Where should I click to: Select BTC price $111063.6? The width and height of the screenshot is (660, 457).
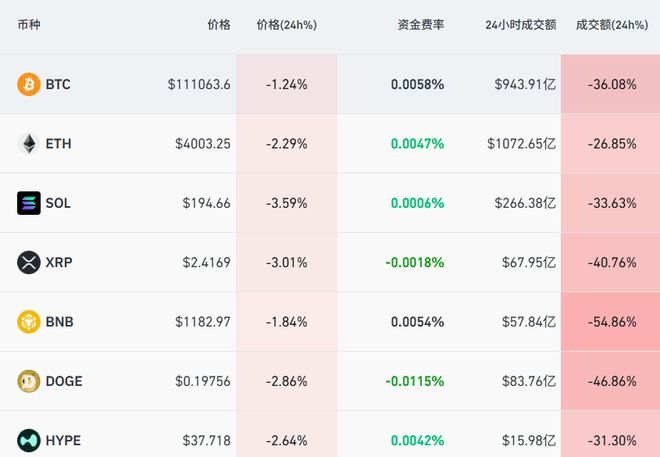(199, 85)
